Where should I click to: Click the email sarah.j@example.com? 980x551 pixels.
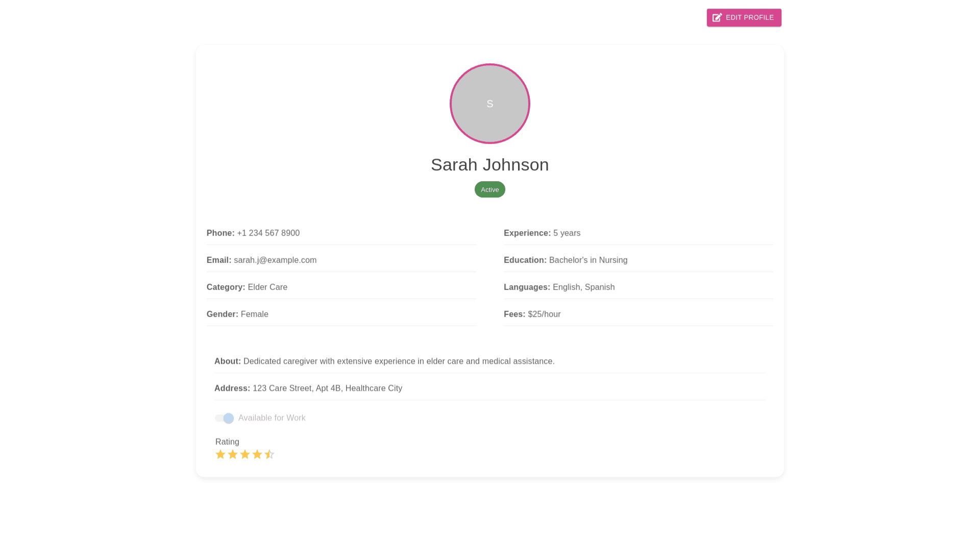click(x=275, y=260)
